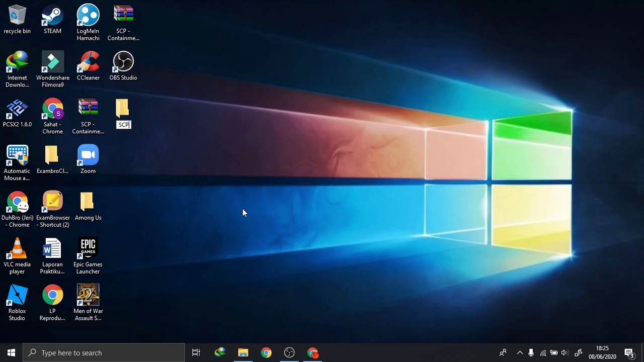Viewport: 644px width, 362px height.
Task: Check battery status in system tray
Action: 554,352
